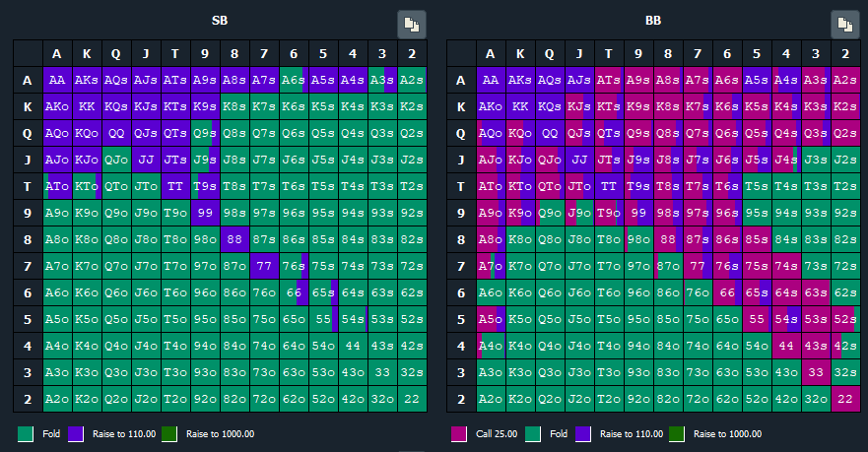Viewport: 868px width, 452px height.
Task: Select the JJ cell in the BB grid
Action: [x=579, y=160]
